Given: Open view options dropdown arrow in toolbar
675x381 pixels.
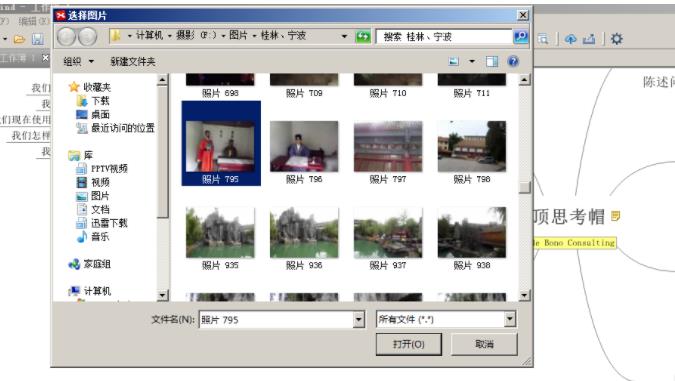Looking at the screenshot, I should (472, 62).
